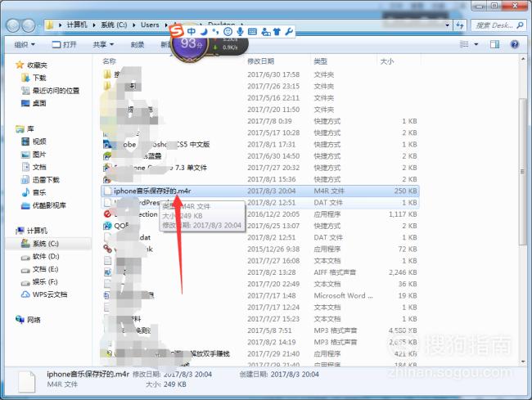
Task: Select row dated 2017/8/2 13:28 AIFF 格式声音
Action: pos(260,272)
